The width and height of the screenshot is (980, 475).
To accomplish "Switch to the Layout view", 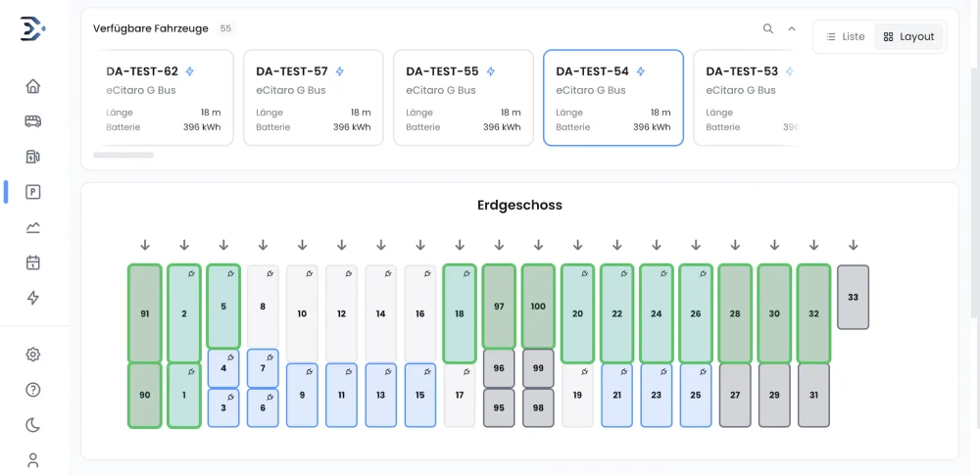I will pos(908,36).
